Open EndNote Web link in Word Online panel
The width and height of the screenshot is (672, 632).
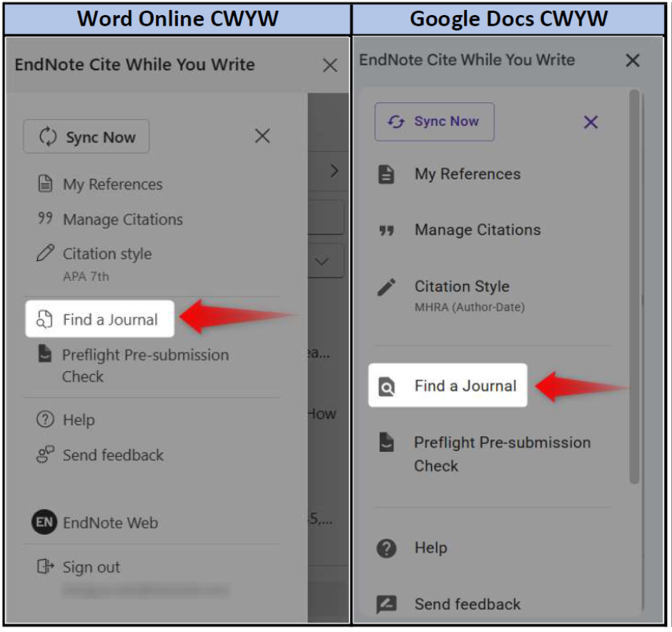pyautogui.click(x=110, y=523)
